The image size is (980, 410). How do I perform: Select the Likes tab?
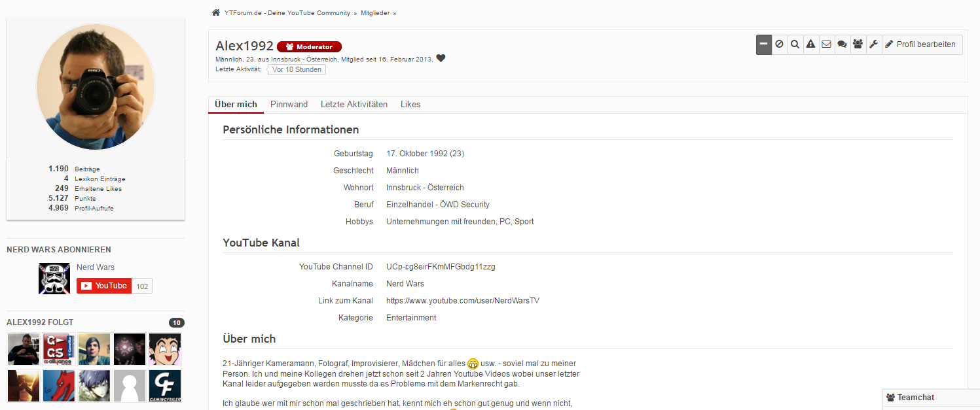[410, 105]
